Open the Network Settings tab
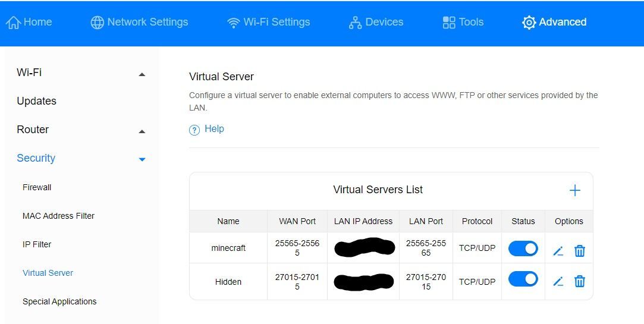 [139, 23]
